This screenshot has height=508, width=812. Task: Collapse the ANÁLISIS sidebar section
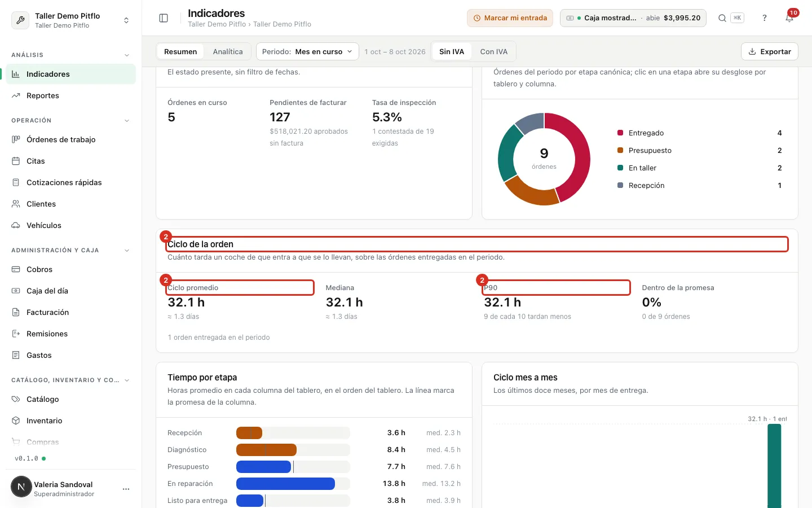[127, 55]
